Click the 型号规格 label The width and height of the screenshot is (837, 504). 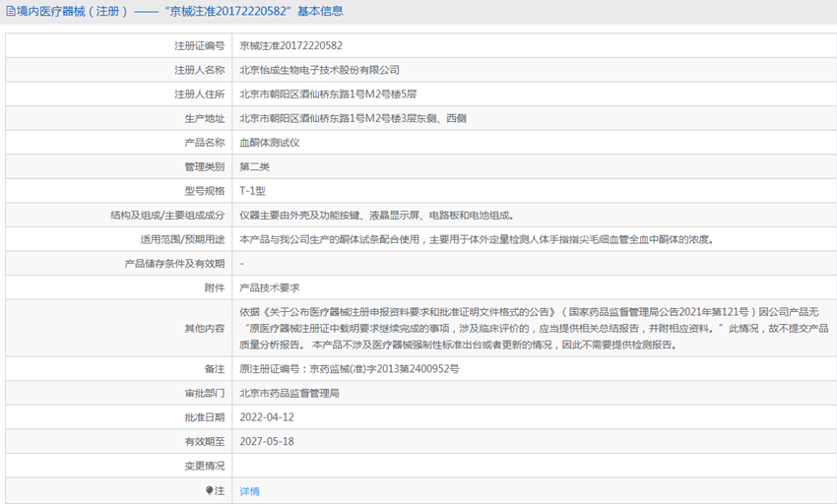pos(205,191)
